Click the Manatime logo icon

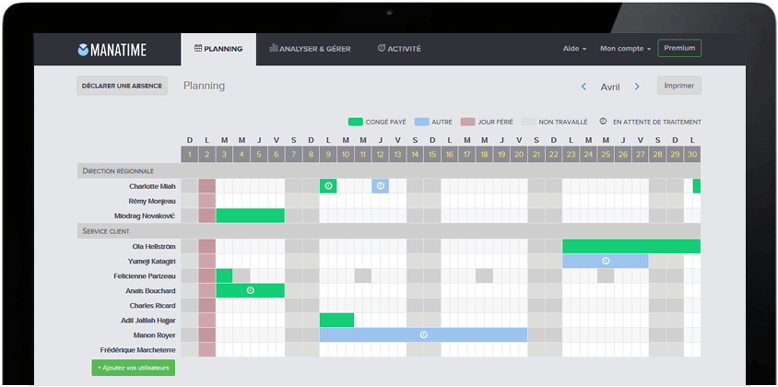click(x=83, y=50)
